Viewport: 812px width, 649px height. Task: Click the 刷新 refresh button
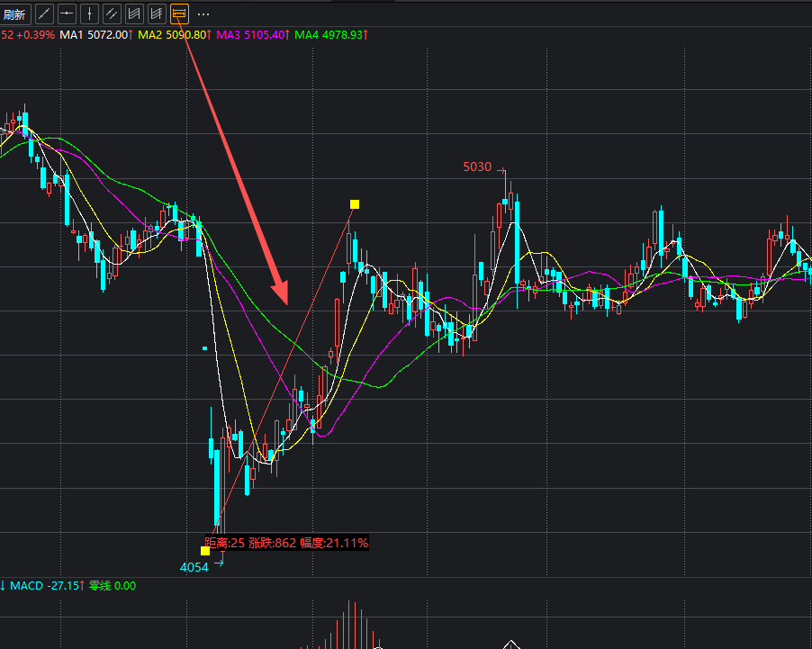click(x=15, y=14)
